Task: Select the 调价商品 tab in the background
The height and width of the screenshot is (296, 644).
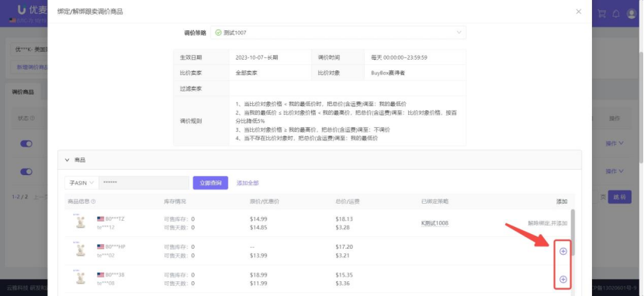Action: point(23,92)
